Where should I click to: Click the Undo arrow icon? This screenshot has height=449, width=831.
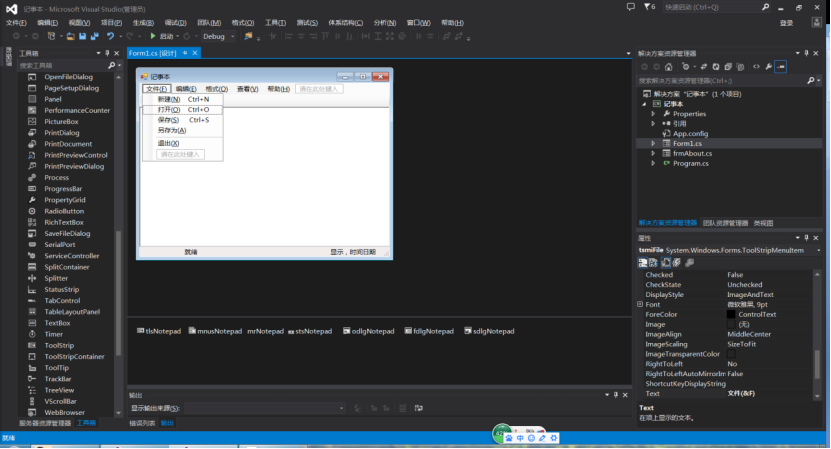coord(110,37)
